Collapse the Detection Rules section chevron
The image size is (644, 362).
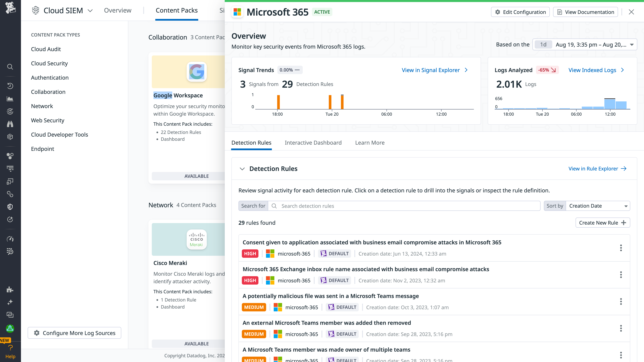(x=242, y=169)
